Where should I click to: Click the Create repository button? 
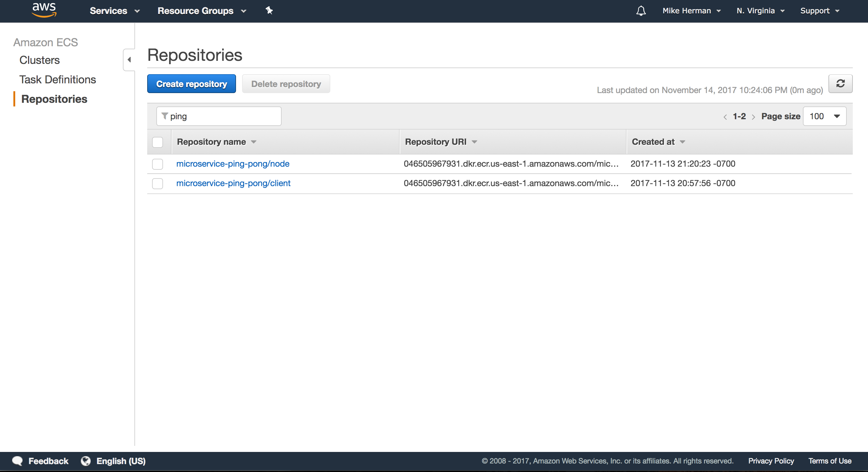pos(191,84)
